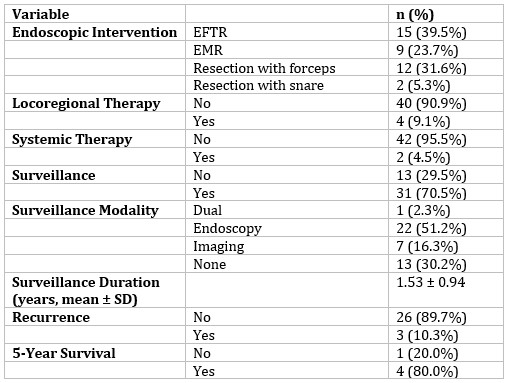
Task: Select the Locoregional Therapy label
Action: 86,104
